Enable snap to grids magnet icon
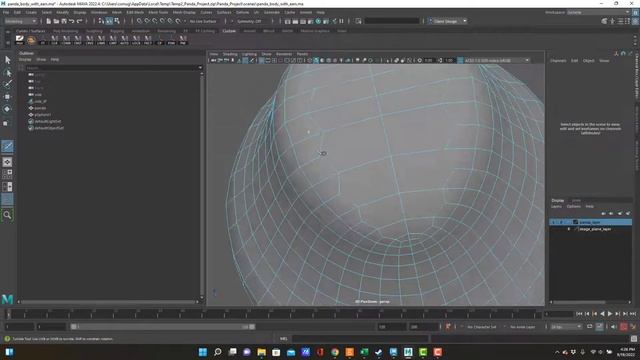Viewport: 640px width, 360px height. tap(140, 21)
